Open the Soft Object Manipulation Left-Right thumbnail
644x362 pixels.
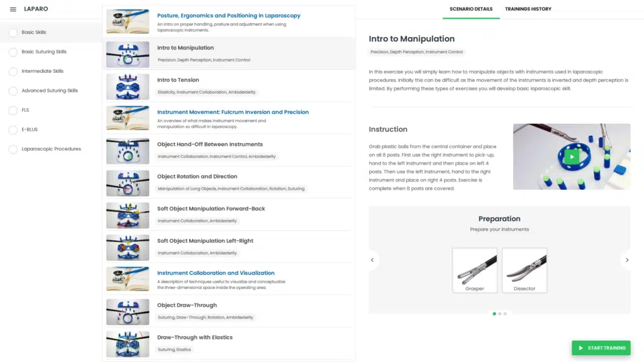[128, 248]
